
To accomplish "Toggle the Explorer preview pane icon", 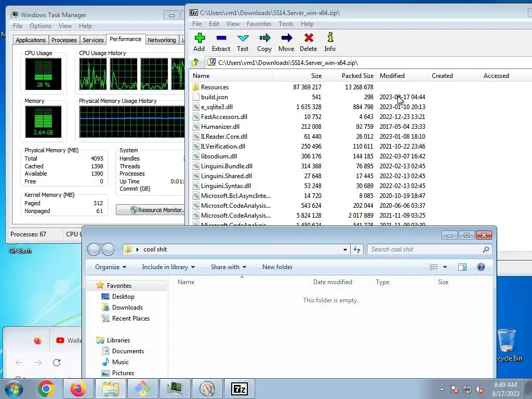I will point(462,267).
